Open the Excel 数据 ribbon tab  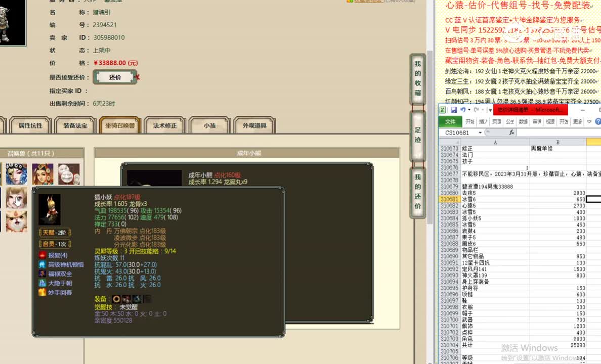523,121
